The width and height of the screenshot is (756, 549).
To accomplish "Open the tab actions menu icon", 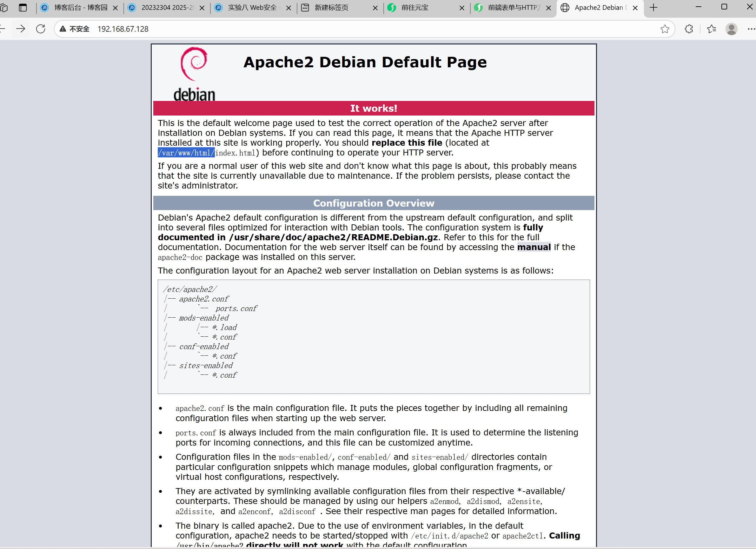I will [x=23, y=8].
